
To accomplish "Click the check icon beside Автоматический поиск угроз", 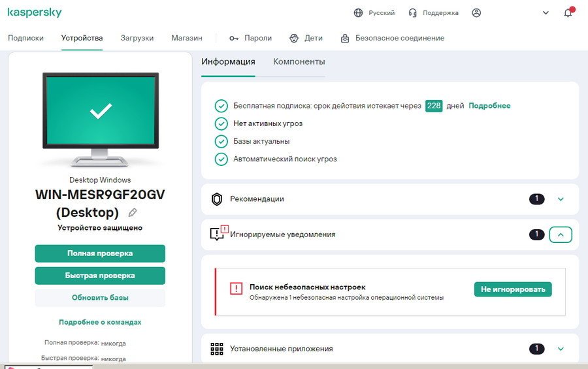I will [x=221, y=159].
